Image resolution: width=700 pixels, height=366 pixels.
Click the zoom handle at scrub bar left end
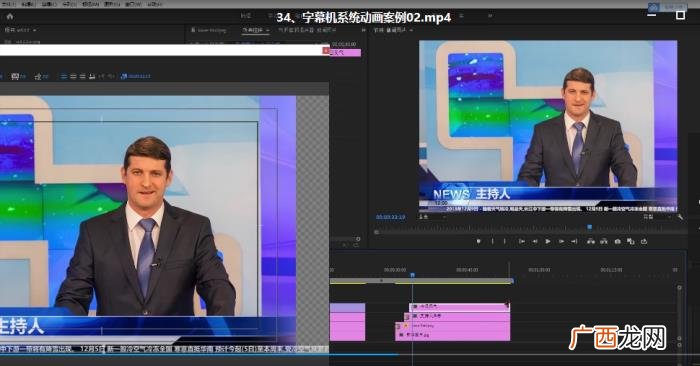click(376, 232)
